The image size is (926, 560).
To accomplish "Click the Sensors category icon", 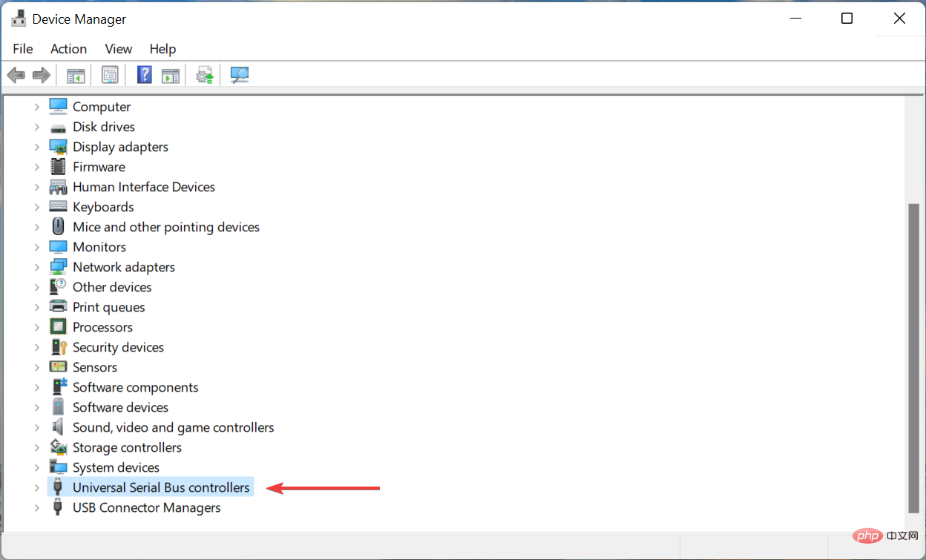I will coord(58,367).
